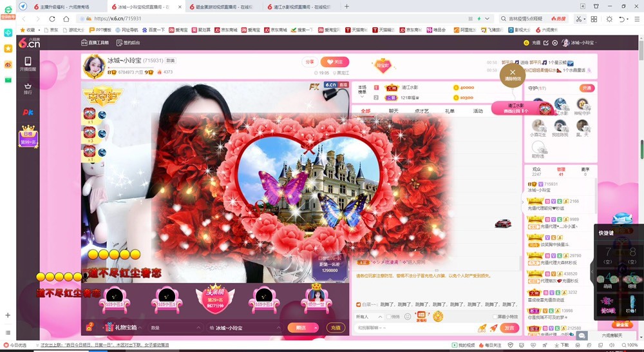The image size is (644, 352).
Task: Click the 充值 recharge button in gift bar
Action: point(336,328)
